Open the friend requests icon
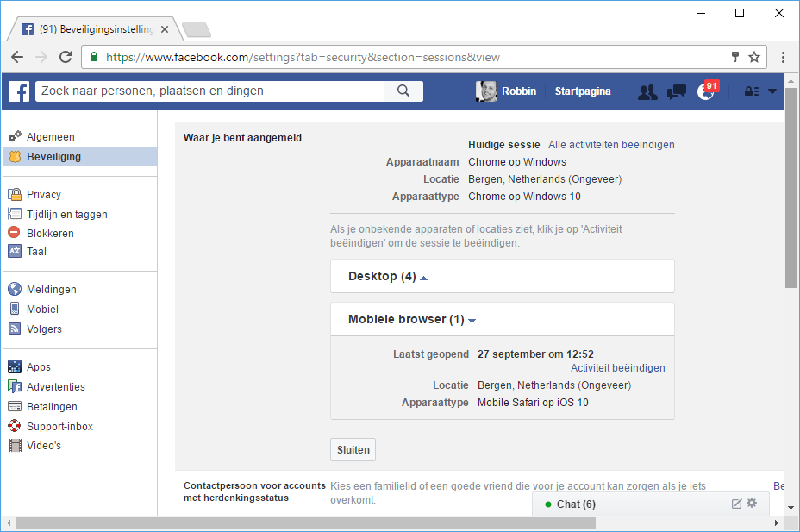This screenshot has width=800, height=532. pyautogui.click(x=647, y=91)
